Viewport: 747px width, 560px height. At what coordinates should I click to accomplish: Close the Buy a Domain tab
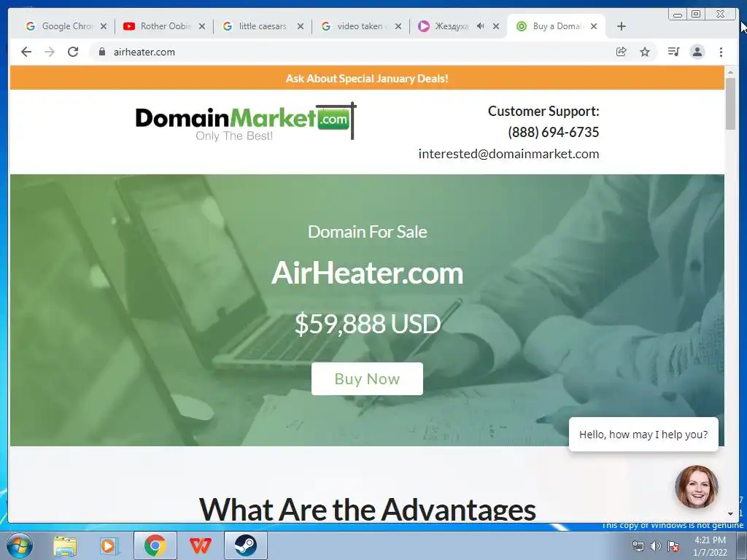click(594, 26)
